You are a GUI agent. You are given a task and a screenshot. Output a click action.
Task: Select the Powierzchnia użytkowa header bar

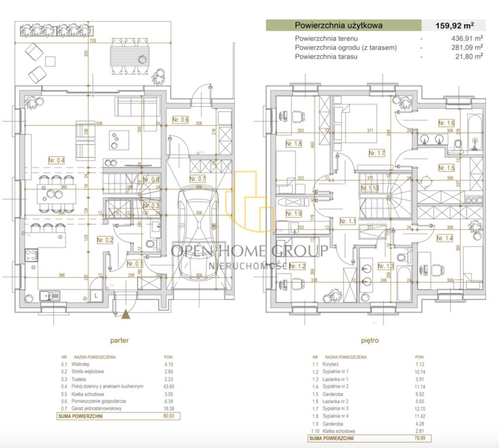click(343, 25)
